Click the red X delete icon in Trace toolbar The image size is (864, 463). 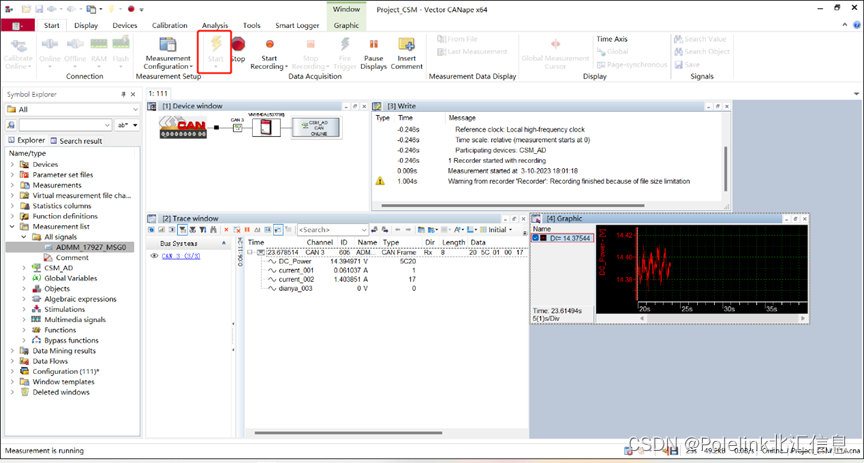click(226, 229)
